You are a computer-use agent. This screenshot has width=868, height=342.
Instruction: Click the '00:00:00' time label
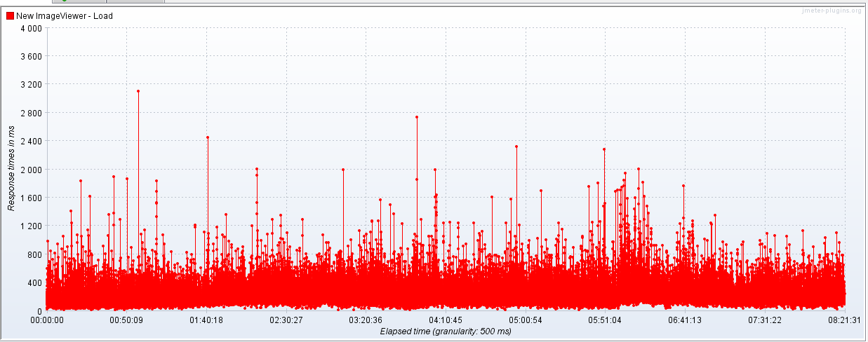click(47, 320)
